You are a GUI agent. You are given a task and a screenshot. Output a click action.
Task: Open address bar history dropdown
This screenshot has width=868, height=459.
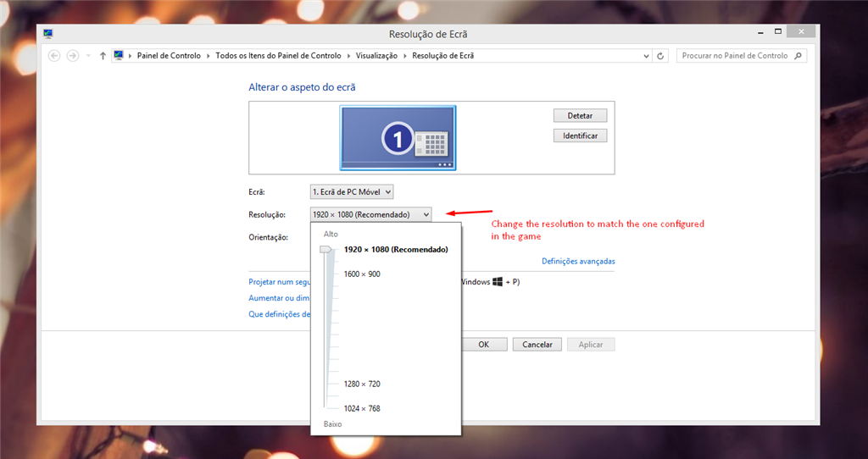point(646,56)
